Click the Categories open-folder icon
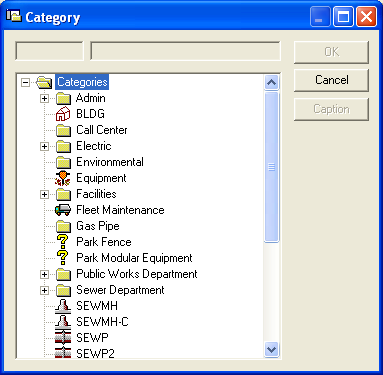This screenshot has width=383, height=375. tap(44, 82)
